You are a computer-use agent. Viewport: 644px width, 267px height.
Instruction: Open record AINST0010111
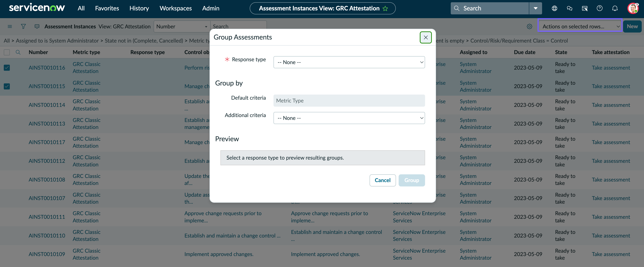click(x=47, y=217)
